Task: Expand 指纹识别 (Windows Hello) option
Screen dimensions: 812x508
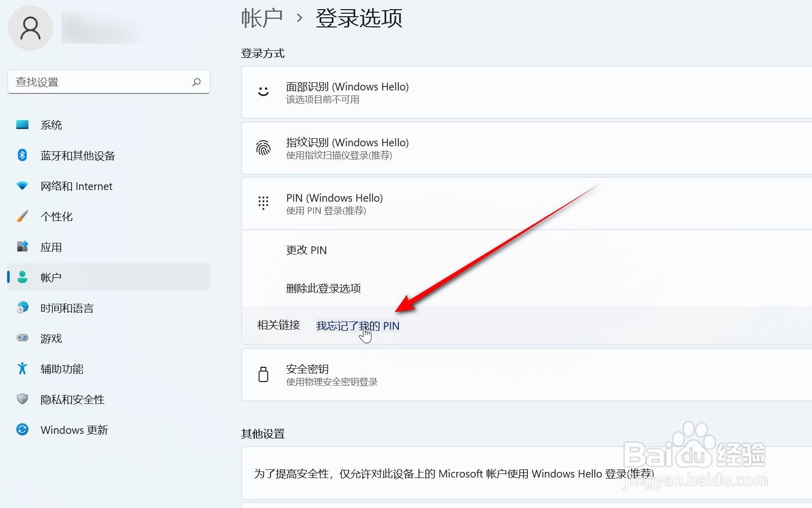Action: click(527, 148)
